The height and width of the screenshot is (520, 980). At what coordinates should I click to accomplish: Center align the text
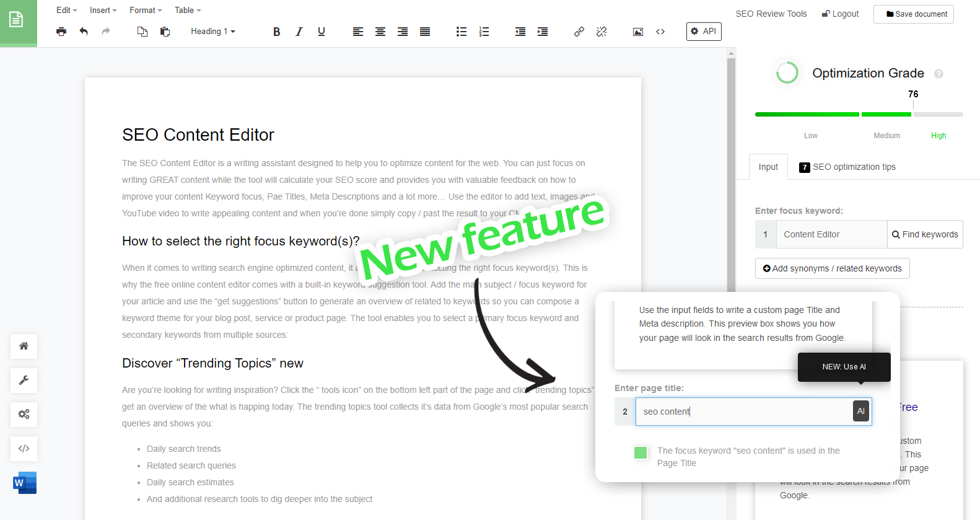pos(380,32)
